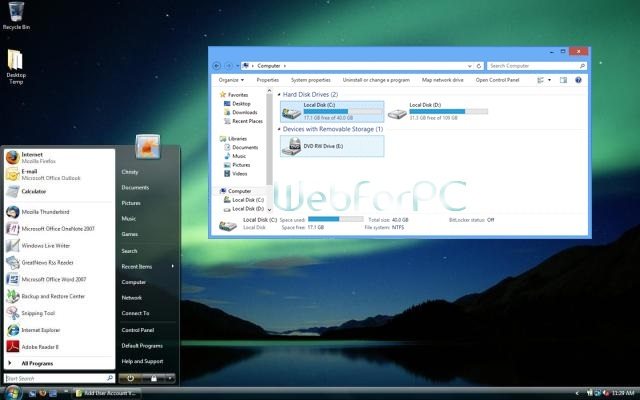Click Open Control Panel in Explorer toolbar

click(x=497, y=80)
